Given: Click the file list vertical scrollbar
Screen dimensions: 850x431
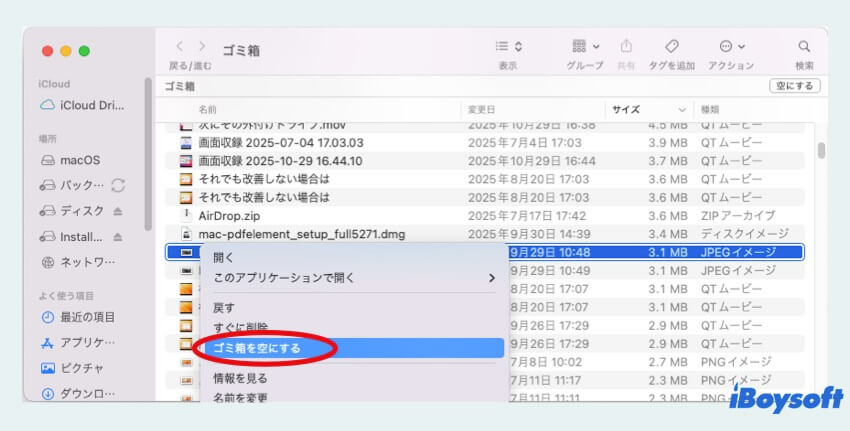Looking at the screenshot, I should pyautogui.click(x=821, y=150).
